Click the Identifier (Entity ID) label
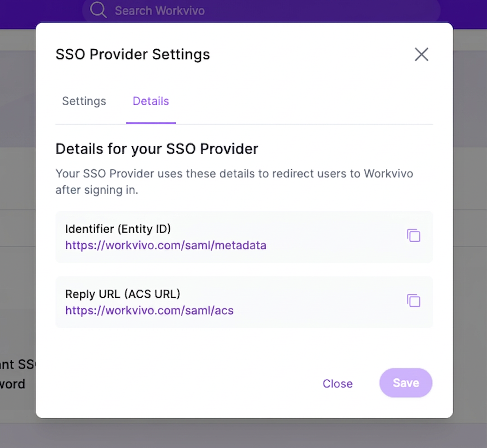The width and height of the screenshot is (487, 448). pos(118,229)
